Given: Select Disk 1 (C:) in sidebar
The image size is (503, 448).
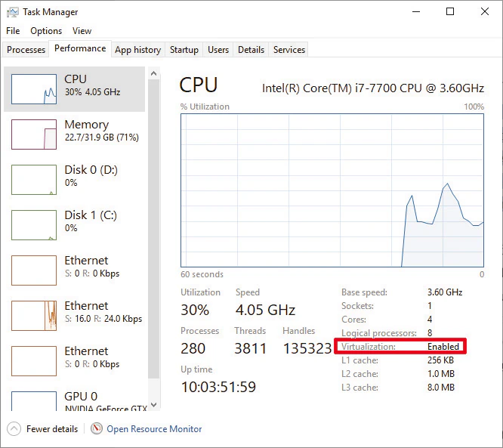Looking at the screenshot, I should (76, 224).
